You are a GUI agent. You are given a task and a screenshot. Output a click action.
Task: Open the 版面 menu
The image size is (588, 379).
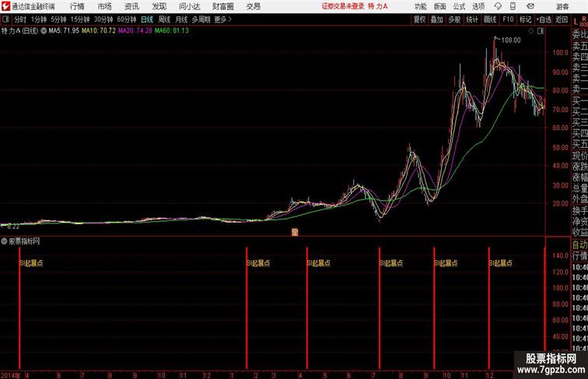440,6
